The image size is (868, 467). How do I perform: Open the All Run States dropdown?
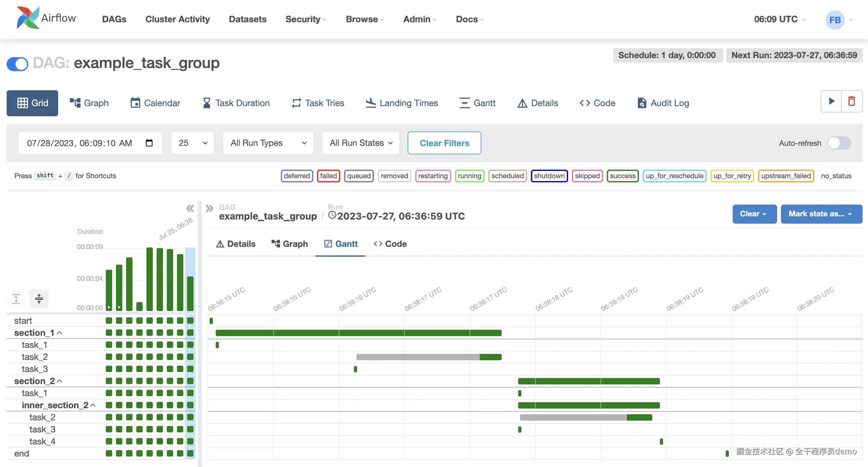(361, 143)
